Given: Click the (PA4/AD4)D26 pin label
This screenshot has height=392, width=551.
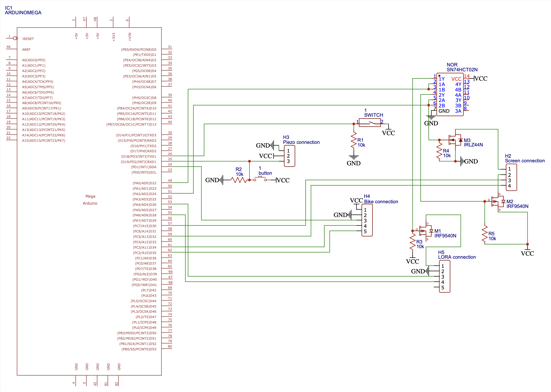Looking at the screenshot, I should coord(144,204).
